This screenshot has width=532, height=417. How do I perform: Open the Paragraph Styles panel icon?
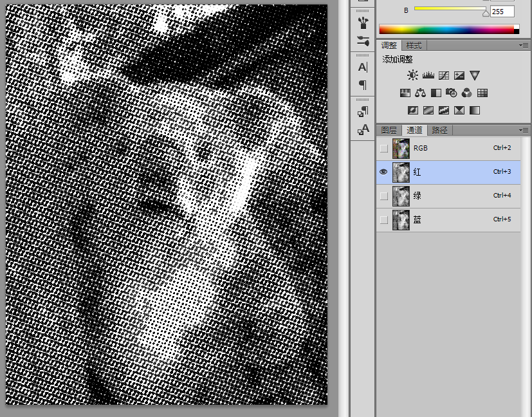(x=363, y=111)
